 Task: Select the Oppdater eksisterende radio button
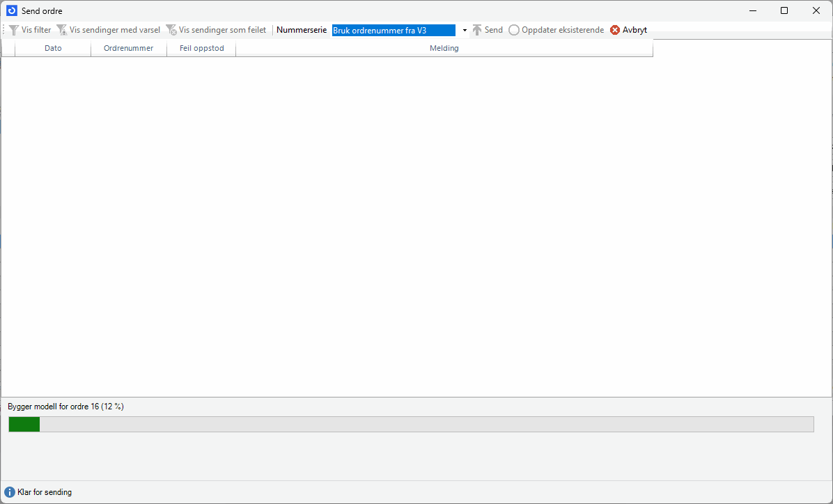(x=514, y=31)
